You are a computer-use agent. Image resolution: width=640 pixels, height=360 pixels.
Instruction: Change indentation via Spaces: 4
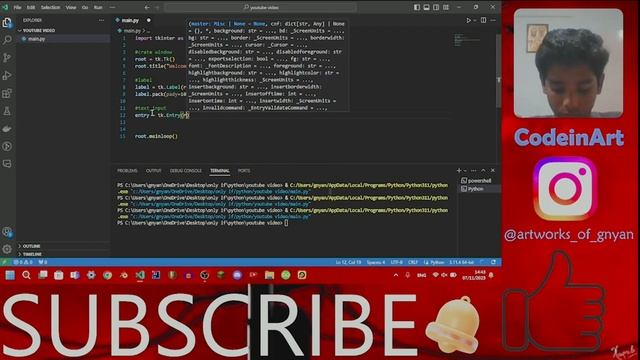click(376, 262)
